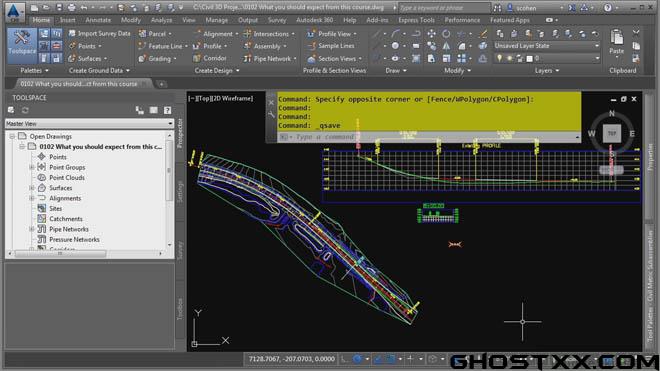Click the Type a command input field

click(429, 137)
